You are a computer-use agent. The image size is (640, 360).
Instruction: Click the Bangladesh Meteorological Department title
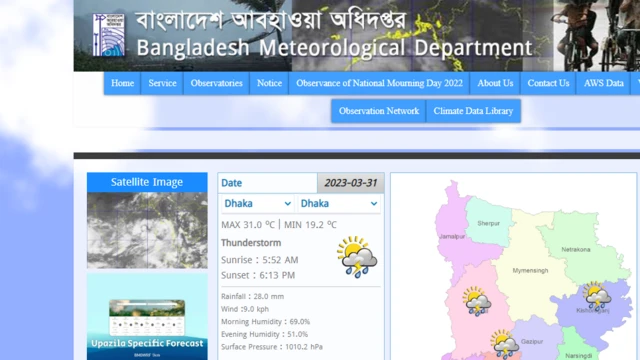click(334, 48)
